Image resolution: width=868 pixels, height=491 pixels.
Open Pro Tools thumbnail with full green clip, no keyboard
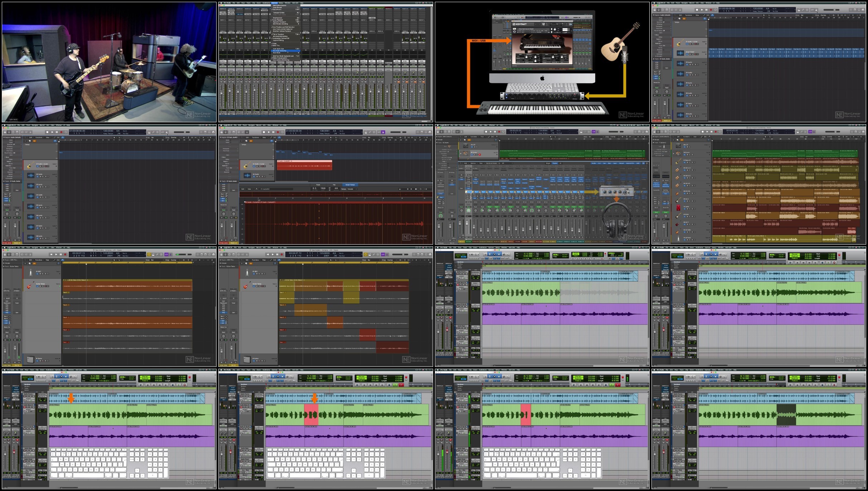pos(759,306)
